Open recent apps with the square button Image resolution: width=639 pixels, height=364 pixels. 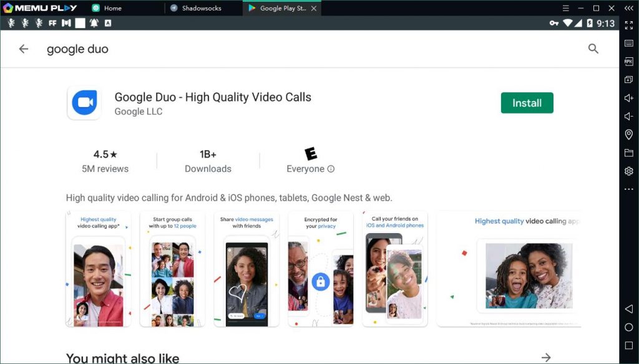click(628, 346)
